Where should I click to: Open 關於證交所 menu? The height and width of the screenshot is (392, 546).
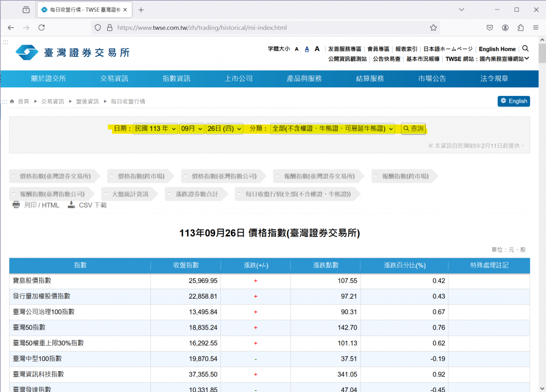pyautogui.click(x=49, y=79)
